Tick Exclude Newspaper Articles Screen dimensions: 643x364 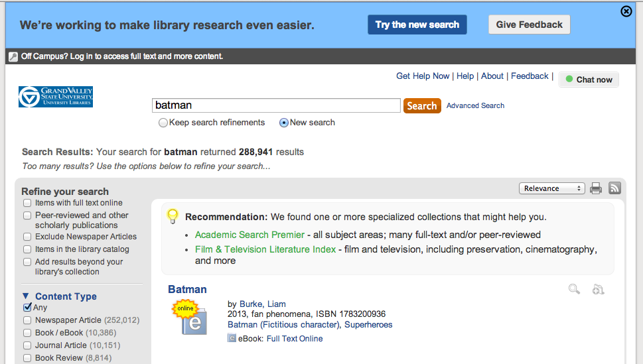point(27,237)
